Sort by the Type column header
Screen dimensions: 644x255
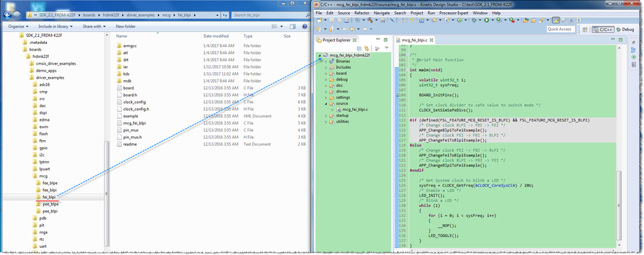(248, 36)
